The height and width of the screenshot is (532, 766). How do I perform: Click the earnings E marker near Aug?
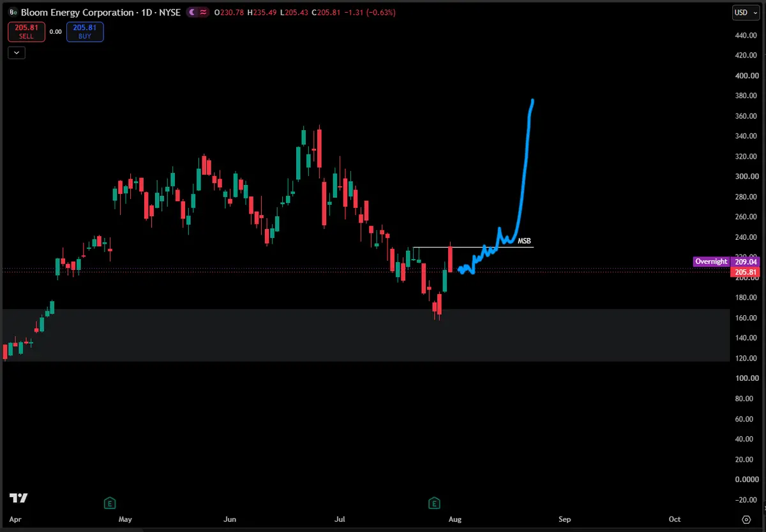pyautogui.click(x=435, y=503)
